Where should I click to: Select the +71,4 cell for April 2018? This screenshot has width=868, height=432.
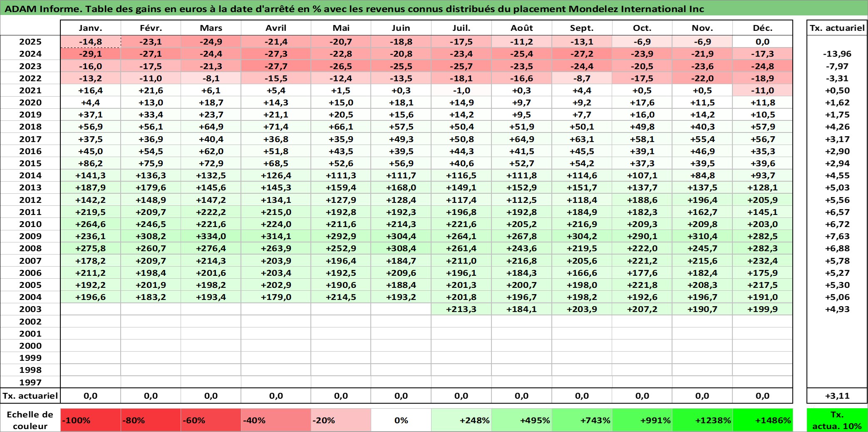click(x=276, y=127)
